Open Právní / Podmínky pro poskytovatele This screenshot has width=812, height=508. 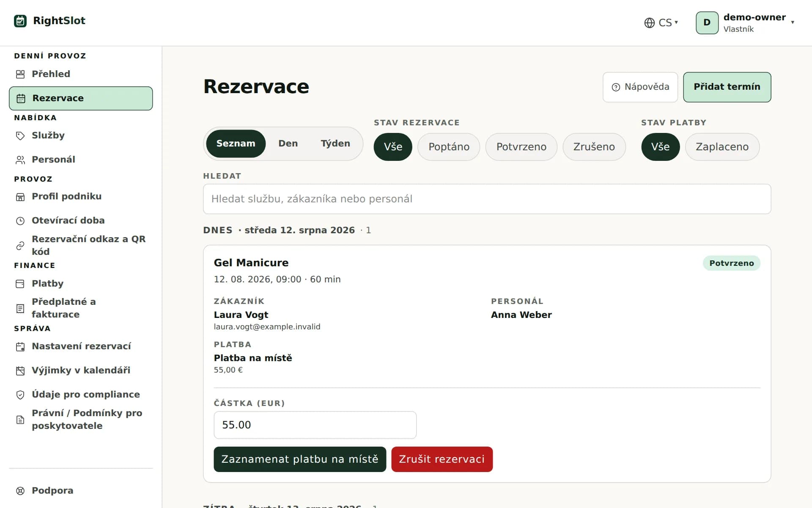coord(81,420)
